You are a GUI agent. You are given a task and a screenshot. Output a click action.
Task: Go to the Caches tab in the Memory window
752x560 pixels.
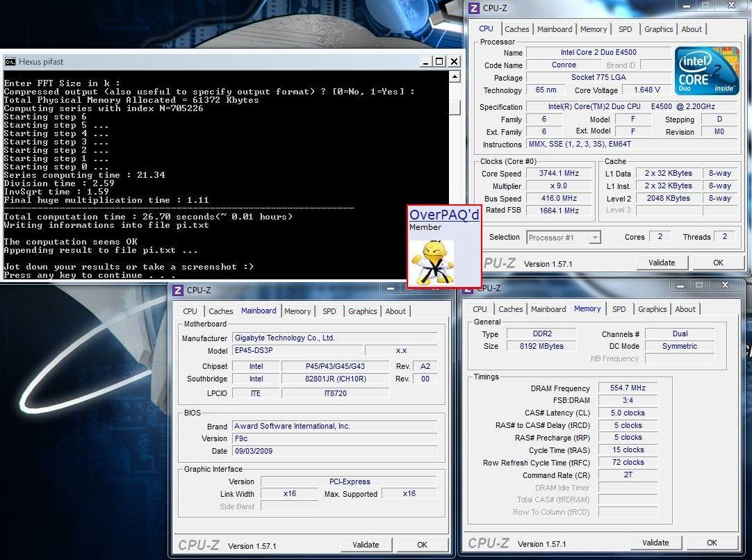[x=510, y=309]
